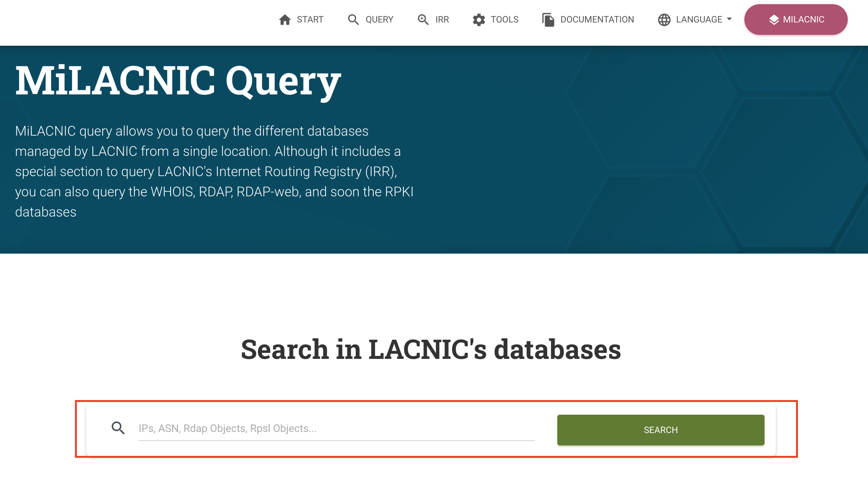Click the globe icon next to LANGUAGE

(664, 19)
